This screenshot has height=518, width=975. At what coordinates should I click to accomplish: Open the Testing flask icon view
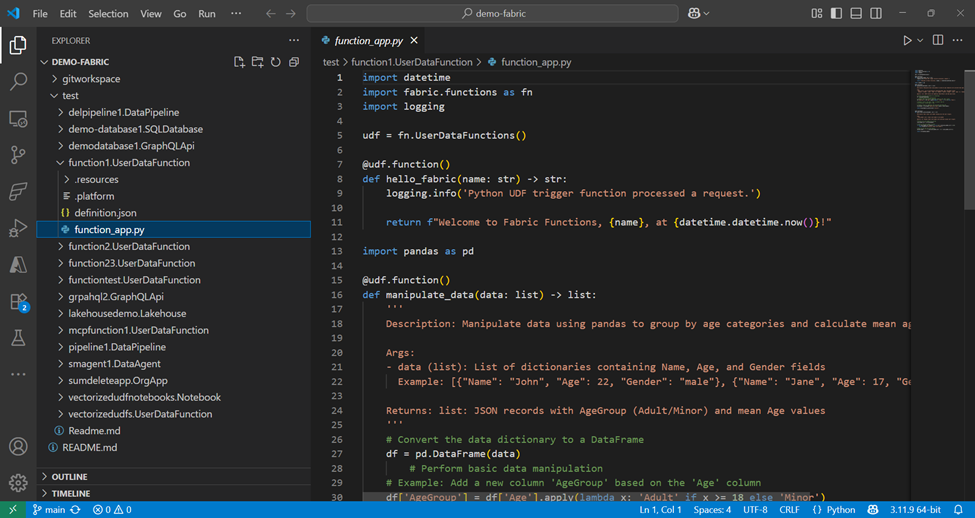[18, 338]
